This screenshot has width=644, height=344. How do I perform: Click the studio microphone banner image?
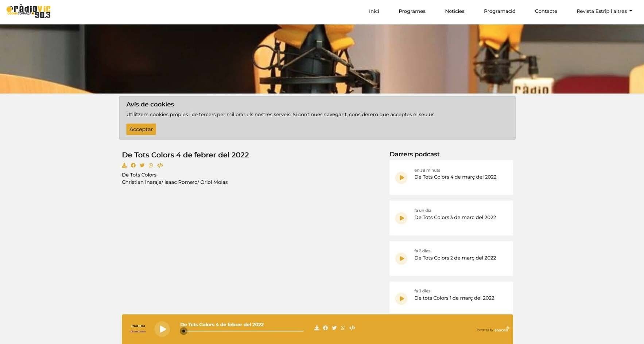[x=322, y=59]
